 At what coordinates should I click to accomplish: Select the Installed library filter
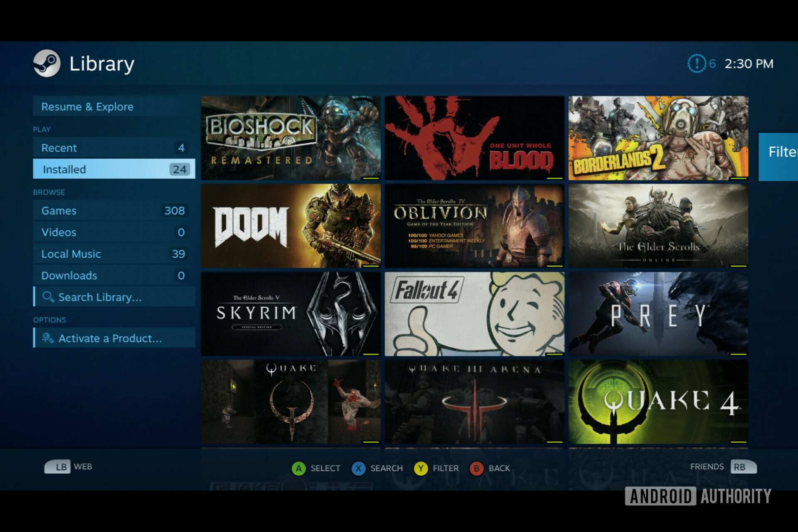coord(112,169)
